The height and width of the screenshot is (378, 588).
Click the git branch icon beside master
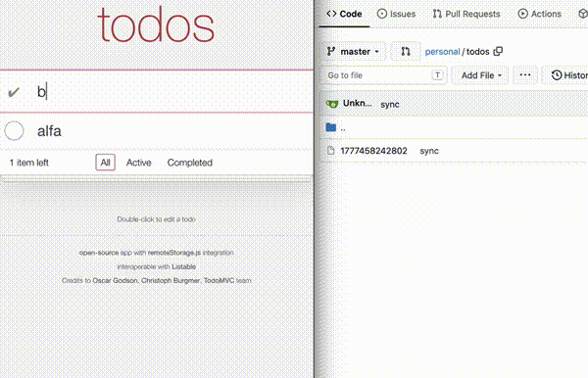pyautogui.click(x=331, y=51)
